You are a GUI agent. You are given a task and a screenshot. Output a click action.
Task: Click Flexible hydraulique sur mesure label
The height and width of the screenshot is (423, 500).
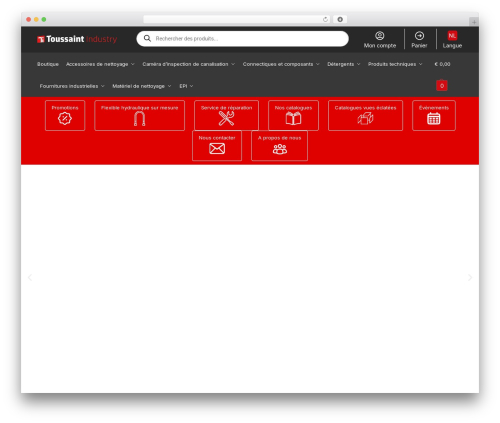[x=139, y=108]
